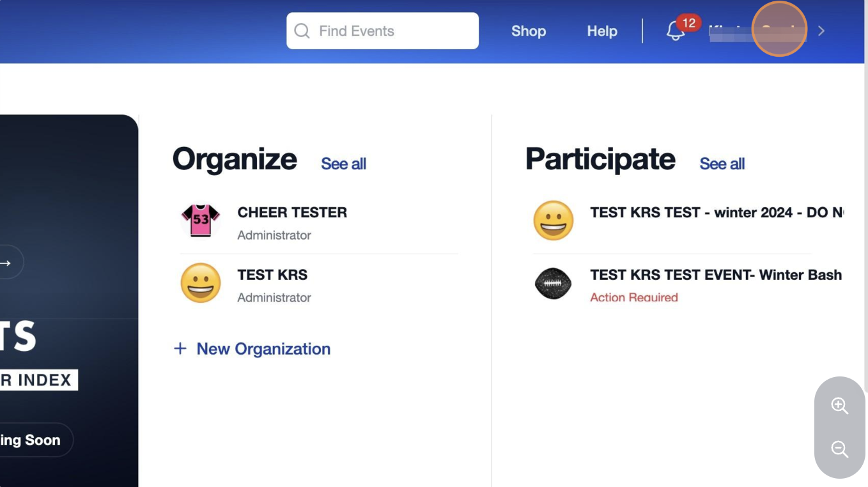This screenshot has width=868, height=487.
Task: Expand the user menu chevron in header
Action: coord(821,31)
